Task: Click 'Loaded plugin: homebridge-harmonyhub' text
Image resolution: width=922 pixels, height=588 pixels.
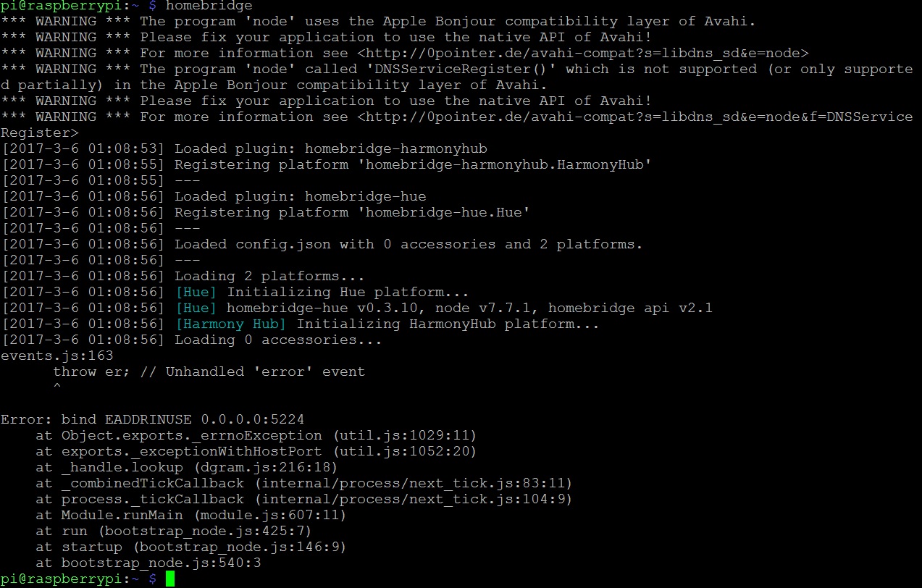Action: pos(330,148)
